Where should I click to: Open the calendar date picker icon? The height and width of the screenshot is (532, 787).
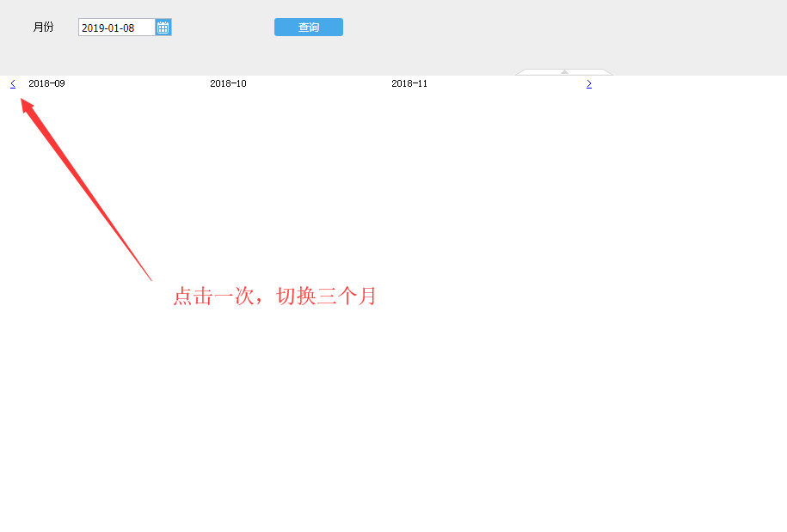tap(163, 28)
